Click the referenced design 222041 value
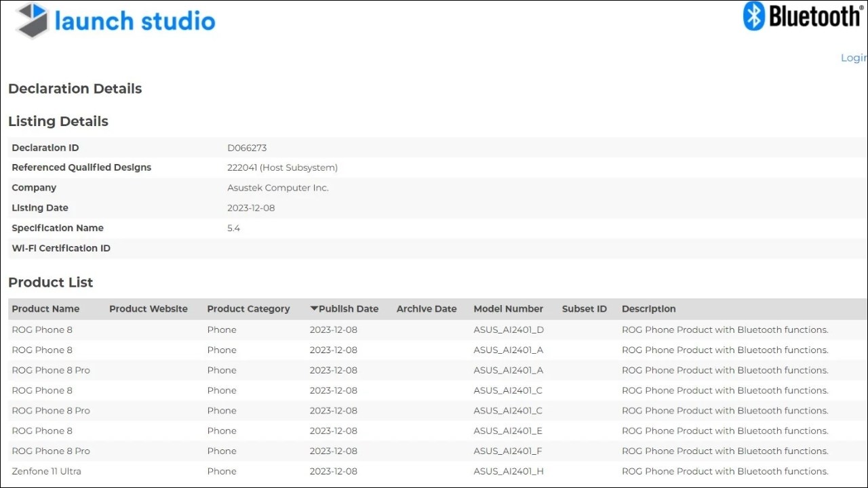 tap(282, 167)
